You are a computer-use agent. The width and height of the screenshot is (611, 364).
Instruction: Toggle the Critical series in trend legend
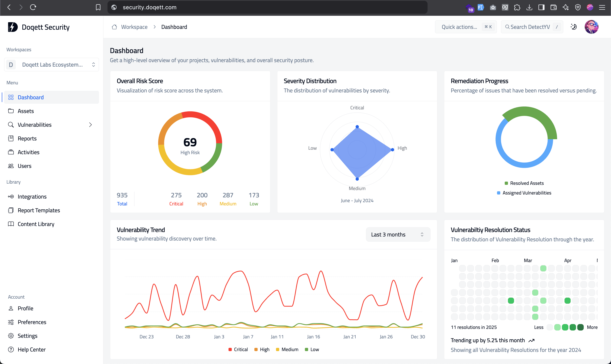click(238, 349)
